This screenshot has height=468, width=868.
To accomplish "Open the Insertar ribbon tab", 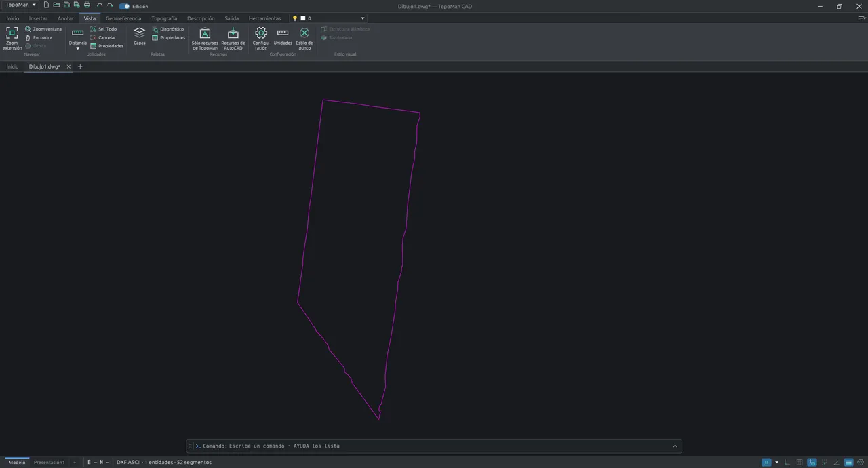I will [38, 18].
